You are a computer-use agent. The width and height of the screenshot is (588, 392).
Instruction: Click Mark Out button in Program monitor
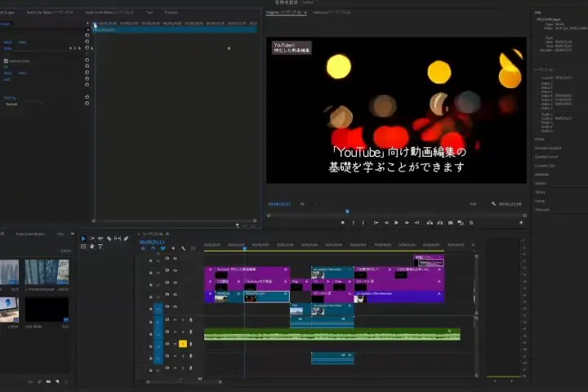[363, 223]
